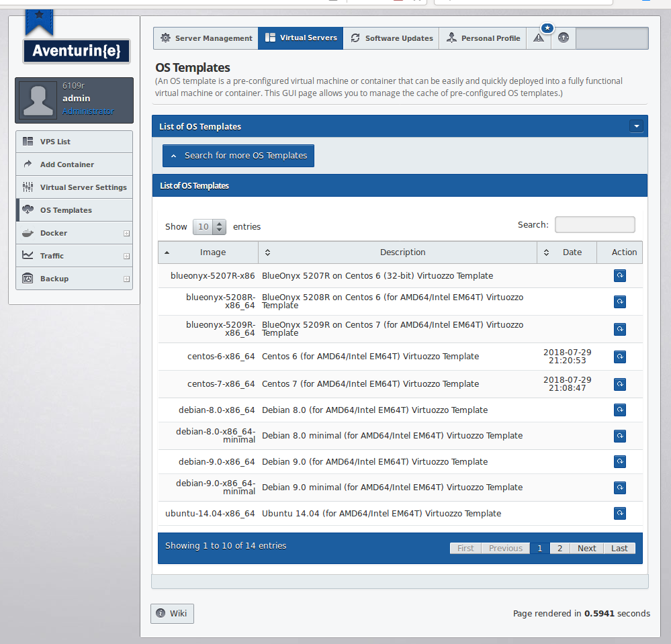This screenshot has width=671, height=644.
Task: Click the date 2018-07-29 21:20:53
Action: 568,356
